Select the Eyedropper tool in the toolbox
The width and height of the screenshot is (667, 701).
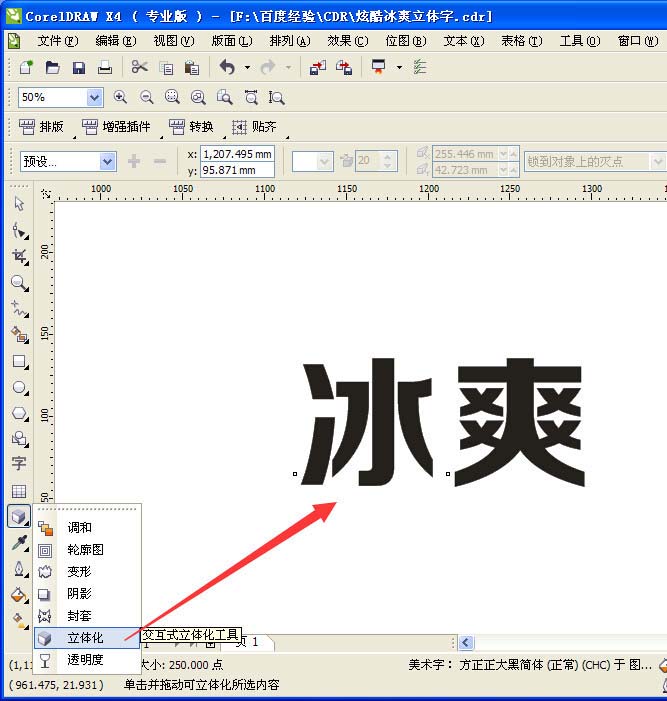coord(20,543)
